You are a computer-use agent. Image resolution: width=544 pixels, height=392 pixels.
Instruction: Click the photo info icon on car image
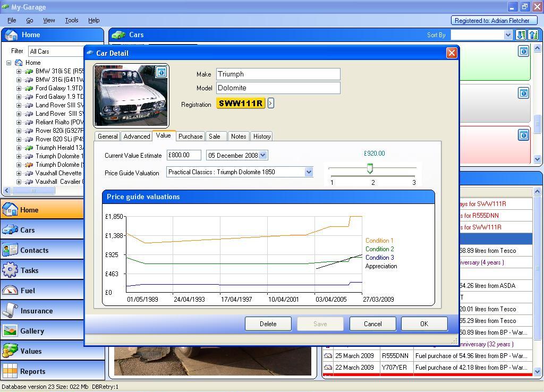click(161, 72)
